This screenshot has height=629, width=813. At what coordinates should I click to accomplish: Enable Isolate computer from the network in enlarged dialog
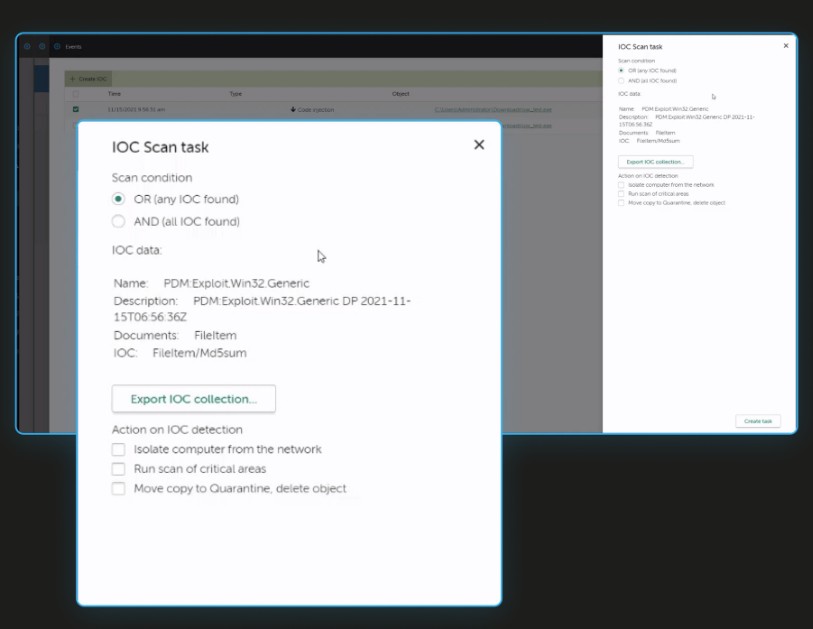[119, 450]
